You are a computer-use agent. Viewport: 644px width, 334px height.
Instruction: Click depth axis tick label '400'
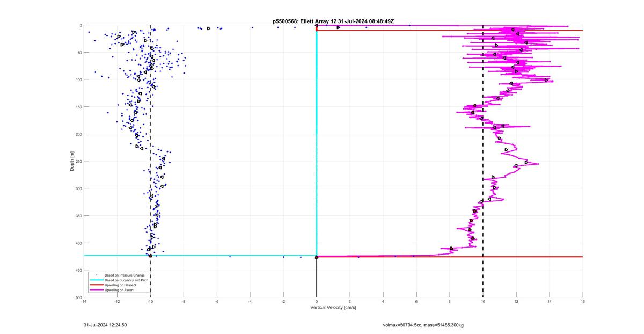pos(78,243)
